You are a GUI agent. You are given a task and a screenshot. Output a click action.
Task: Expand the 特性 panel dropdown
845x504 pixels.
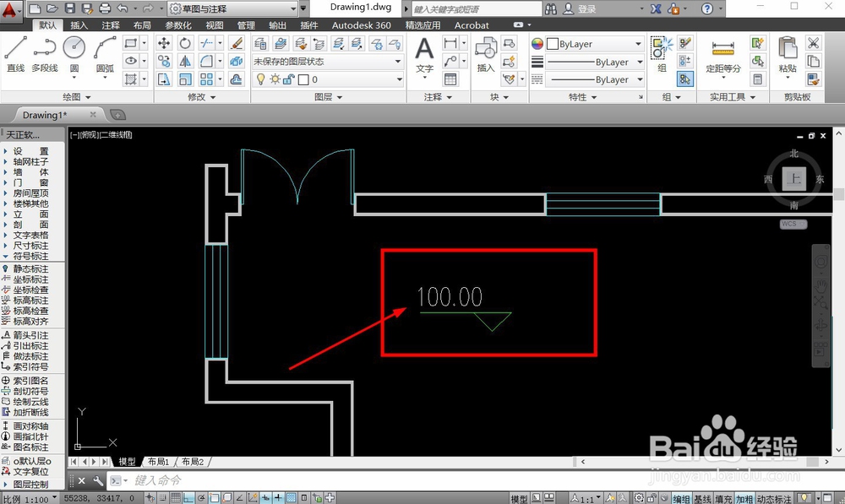(582, 97)
